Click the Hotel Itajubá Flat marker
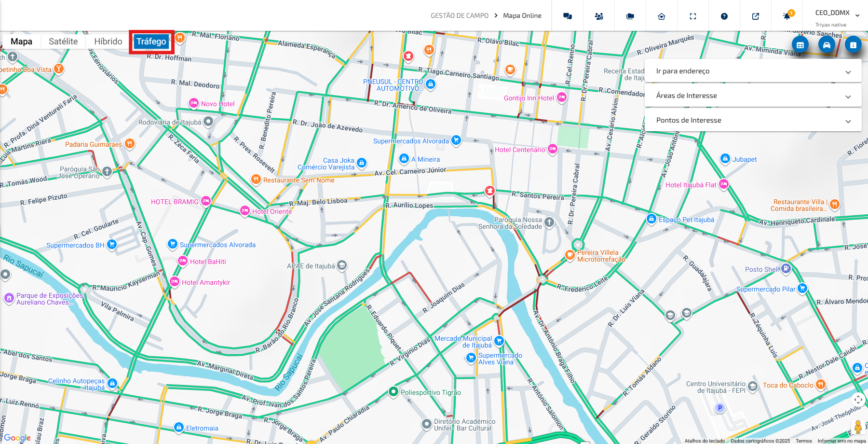Viewport: 868px width, 444px height. tap(724, 184)
